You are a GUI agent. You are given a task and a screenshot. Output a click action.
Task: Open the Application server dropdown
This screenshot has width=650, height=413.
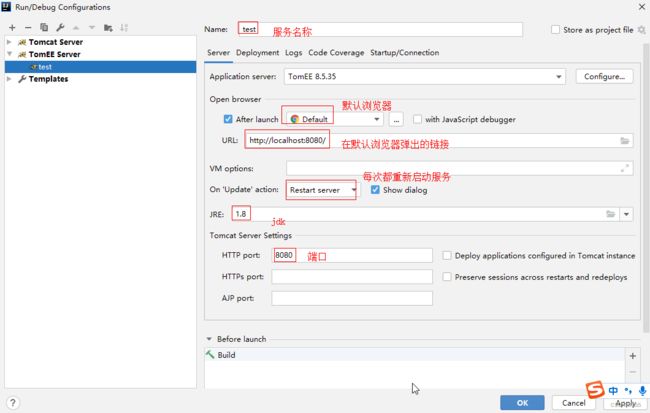[558, 77]
